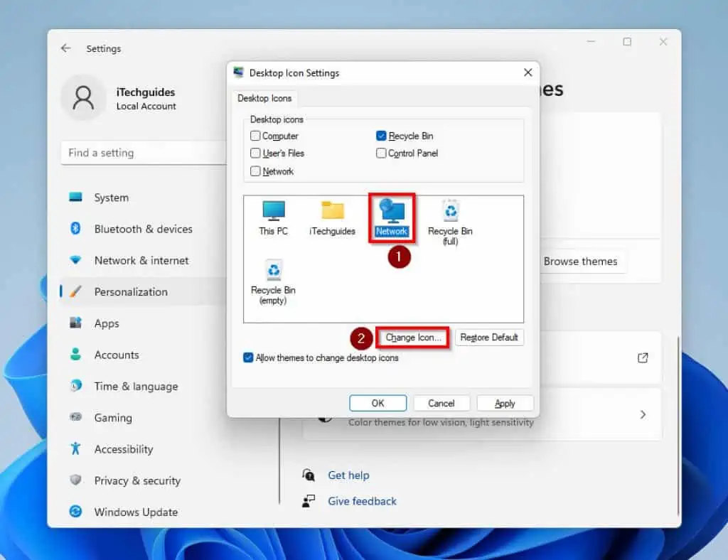Screen dimensions: 728x560
Task: Click the Network & internet Wi-Fi icon
Action: point(75,260)
